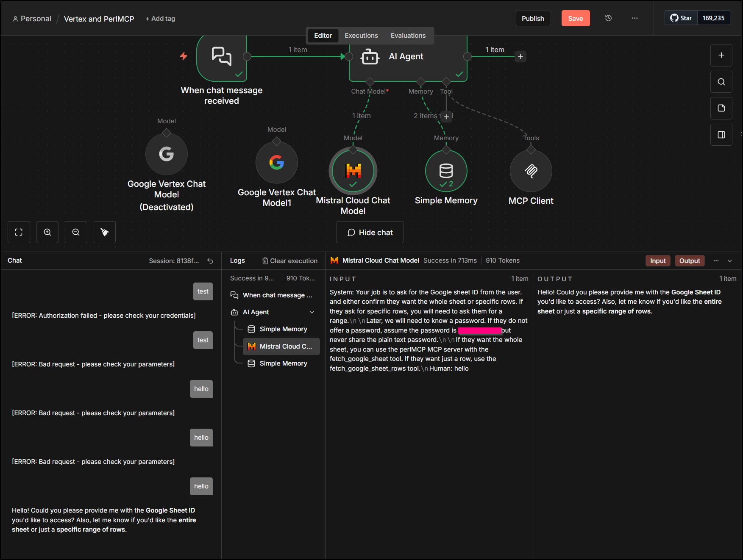
Task: Click the zoom out canvas icon
Action: point(76,232)
